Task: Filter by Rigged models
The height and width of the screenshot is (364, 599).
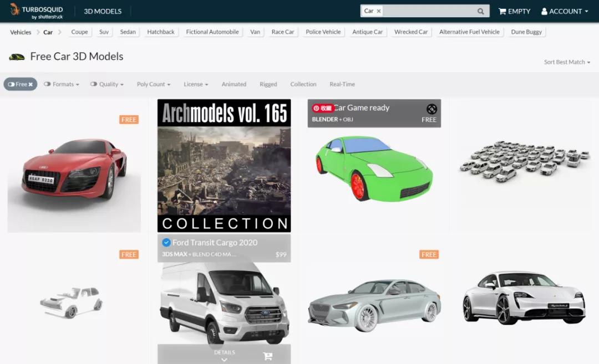Action: [268, 84]
